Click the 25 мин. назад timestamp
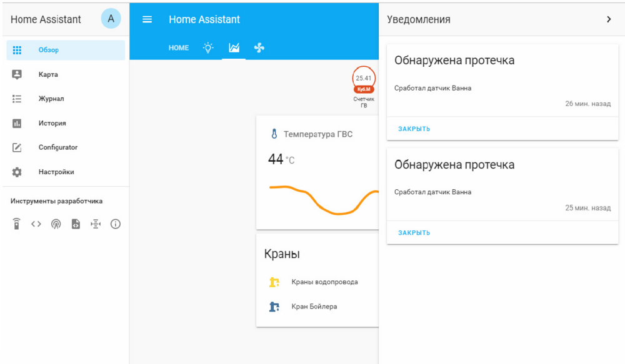The width and height of the screenshot is (625, 364). 588,208
